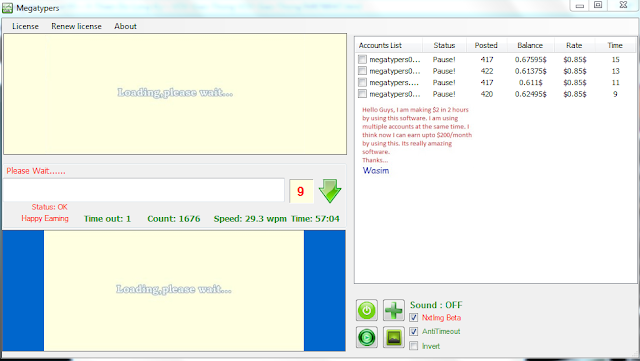
Task: Click the Sound : OFF label
Action: coord(436,305)
